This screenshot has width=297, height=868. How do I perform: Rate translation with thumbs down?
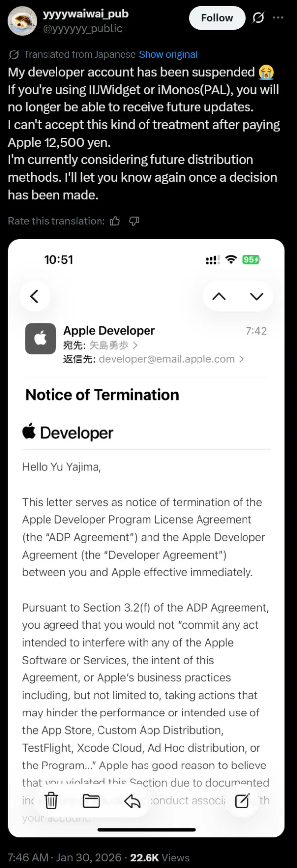tap(134, 221)
